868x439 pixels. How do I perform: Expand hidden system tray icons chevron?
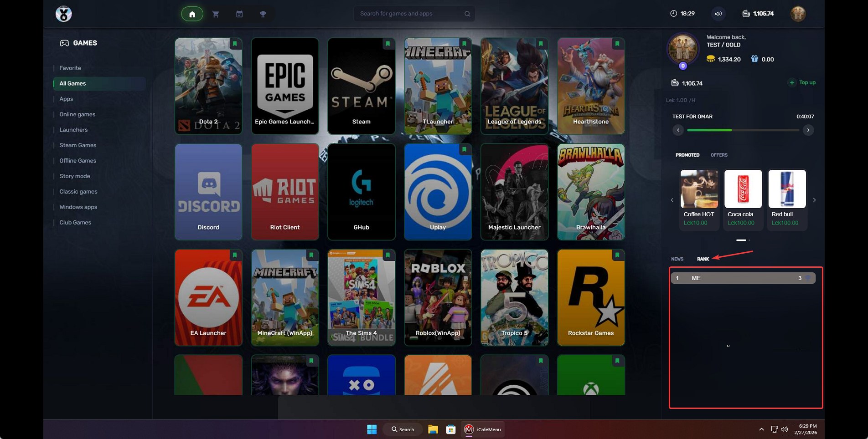point(761,429)
